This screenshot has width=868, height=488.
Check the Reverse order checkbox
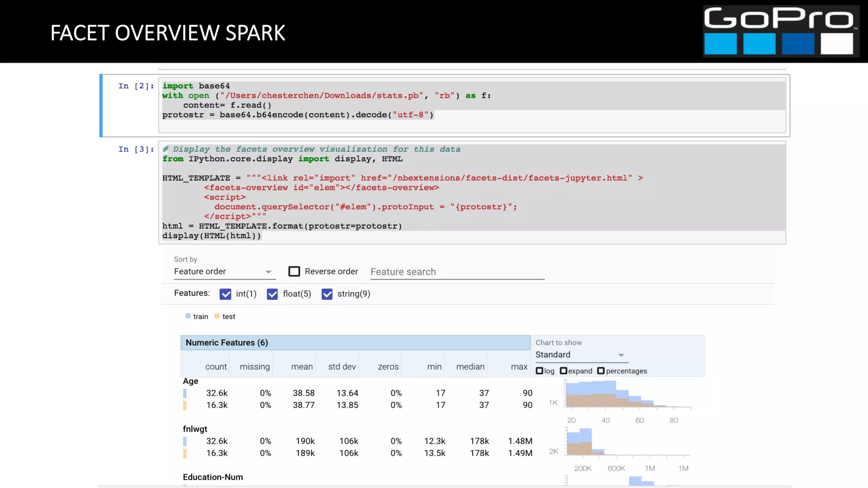click(294, 272)
